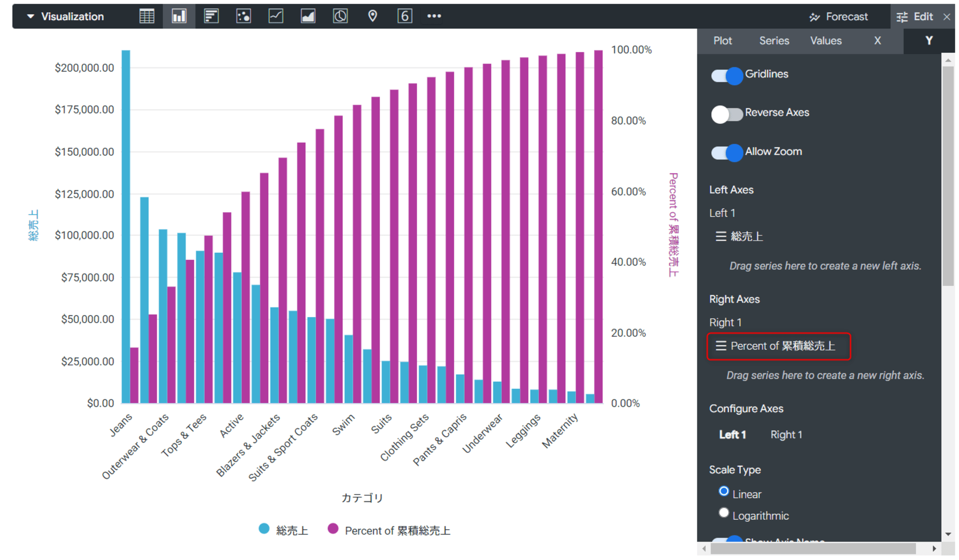Switch to the Series tab

[774, 41]
